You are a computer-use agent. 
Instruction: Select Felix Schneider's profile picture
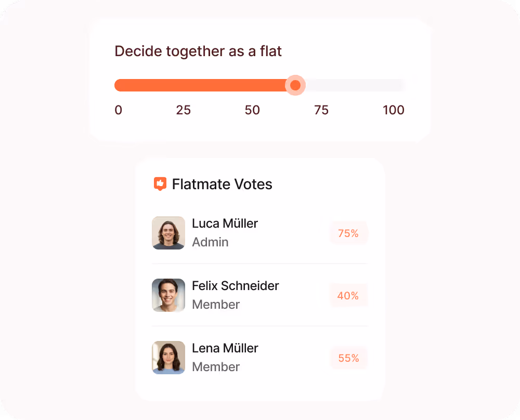[x=168, y=295]
